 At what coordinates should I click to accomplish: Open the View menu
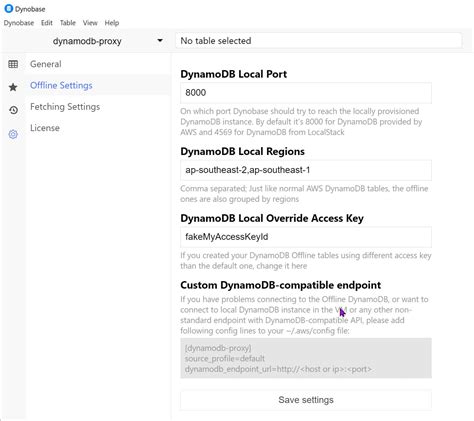pyautogui.click(x=90, y=23)
